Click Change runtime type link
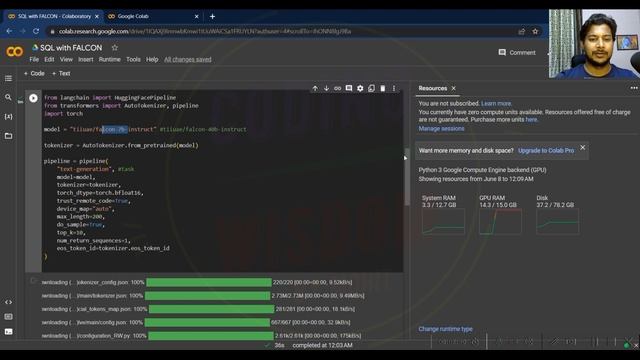Screen dimensions: 640x360 click(x=445, y=329)
